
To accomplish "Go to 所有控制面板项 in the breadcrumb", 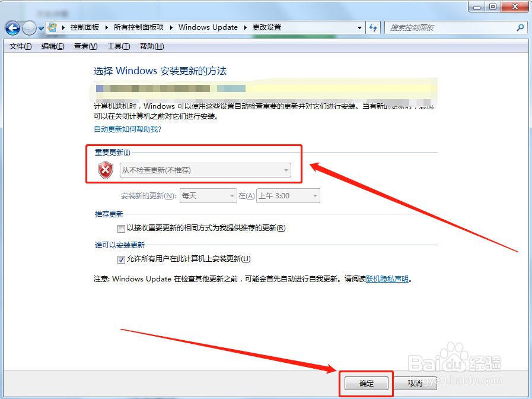I will (138, 27).
